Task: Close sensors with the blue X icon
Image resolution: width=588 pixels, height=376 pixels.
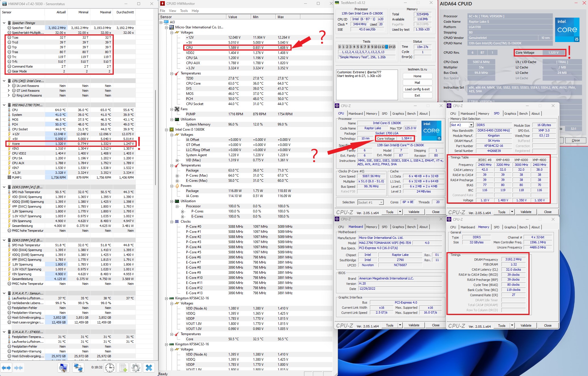Action: pyautogui.click(x=149, y=368)
